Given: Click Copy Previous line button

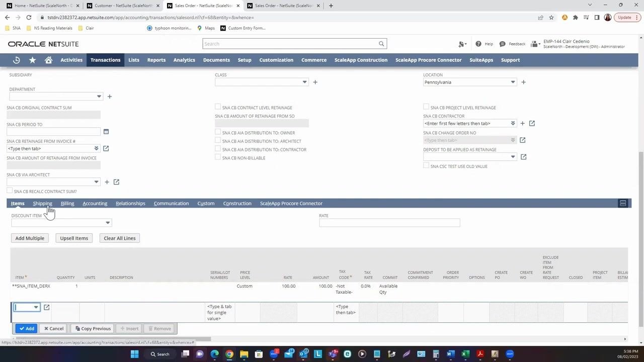Looking at the screenshot, I should tap(93, 329).
